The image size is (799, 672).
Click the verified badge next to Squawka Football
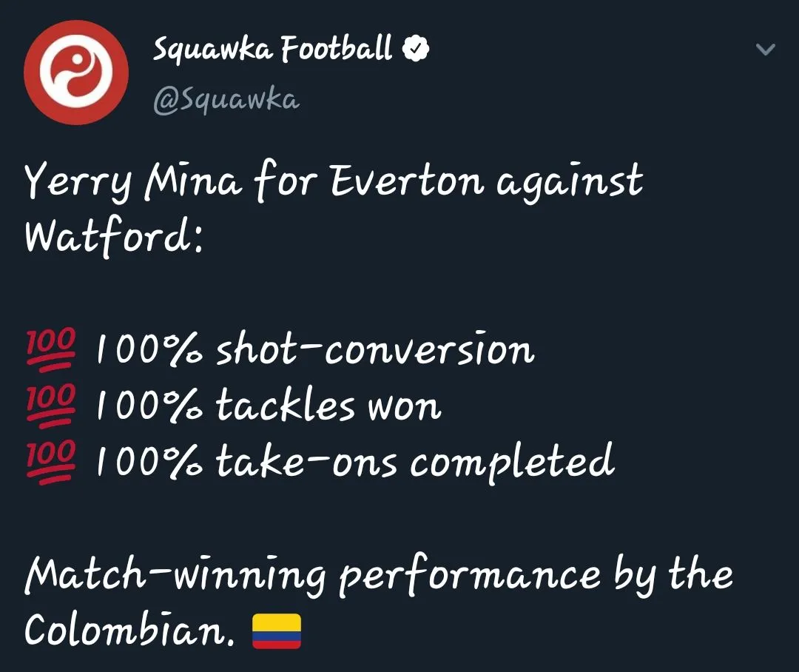point(416,48)
